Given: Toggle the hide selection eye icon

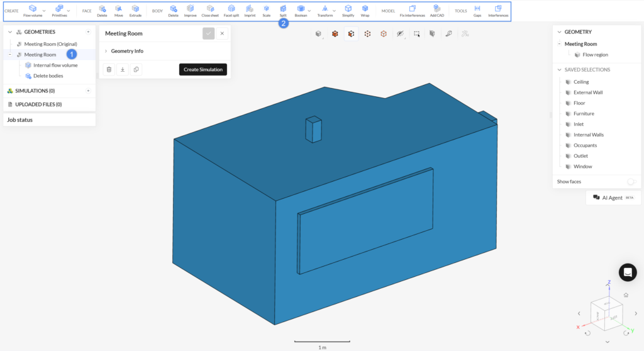Looking at the screenshot, I should pyautogui.click(x=400, y=34).
